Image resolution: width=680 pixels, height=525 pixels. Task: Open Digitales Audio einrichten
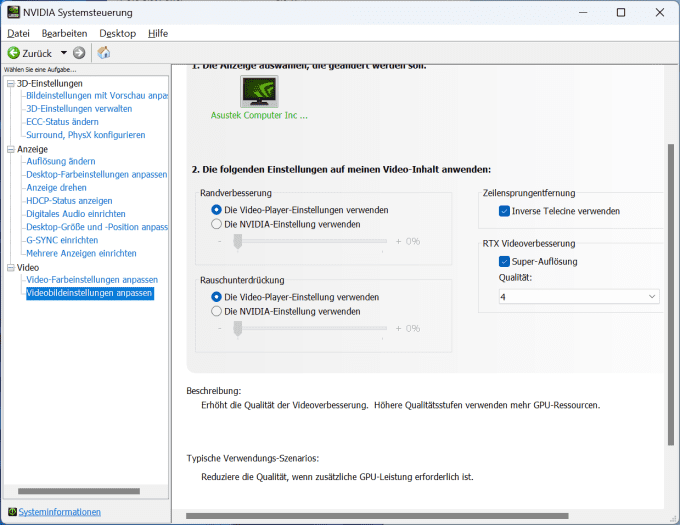click(x=75, y=214)
